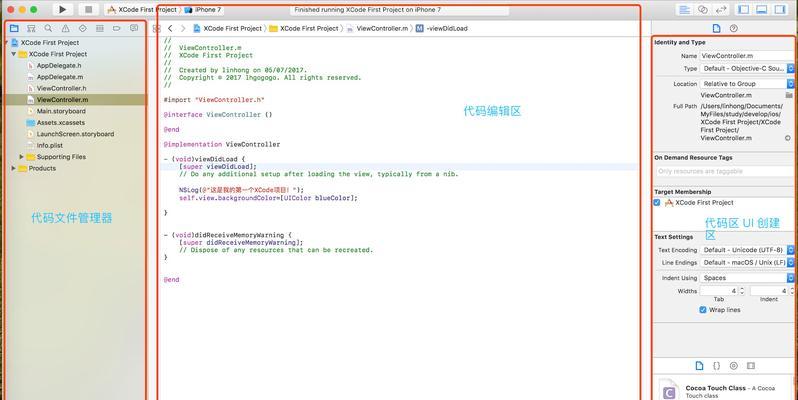This screenshot has width=798, height=400.
Task: Choose the iPhone 7 destination
Action: point(203,10)
